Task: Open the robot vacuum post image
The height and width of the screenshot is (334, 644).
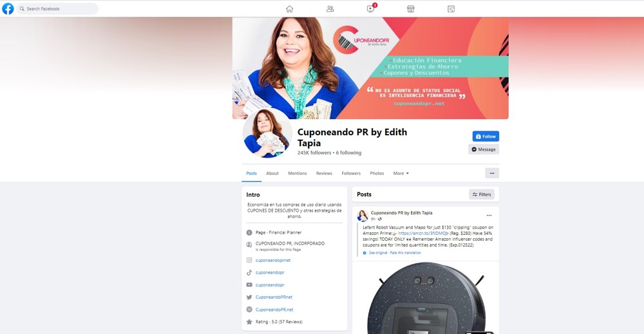Action: (x=426, y=297)
